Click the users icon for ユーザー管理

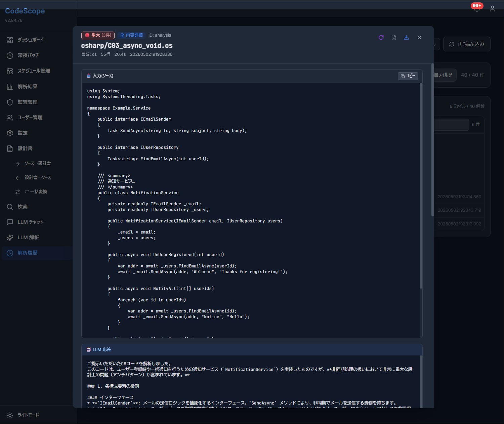click(10, 118)
